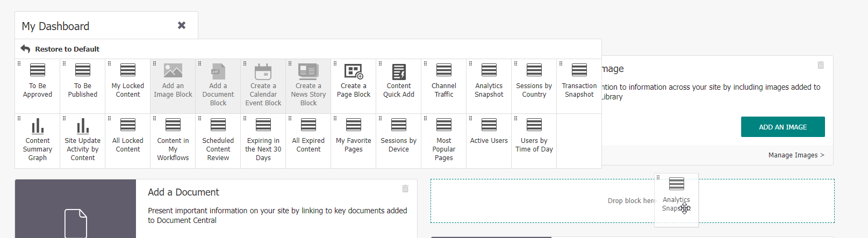This screenshot has width=868, height=238.
Task: Click the Channel Traffic block icon
Action: [444, 70]
